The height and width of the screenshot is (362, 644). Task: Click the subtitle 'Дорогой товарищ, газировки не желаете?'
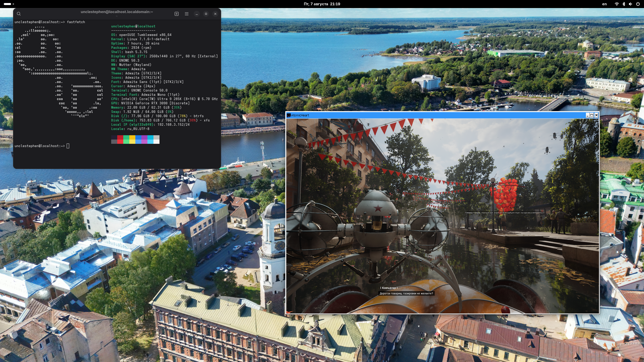click(x=406, y=293)
